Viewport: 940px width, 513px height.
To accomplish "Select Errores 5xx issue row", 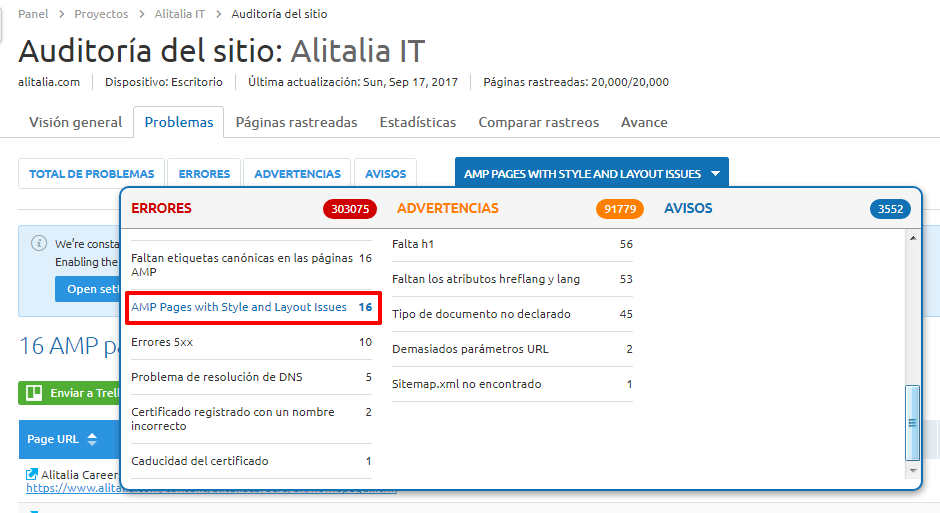I will 252,342.
